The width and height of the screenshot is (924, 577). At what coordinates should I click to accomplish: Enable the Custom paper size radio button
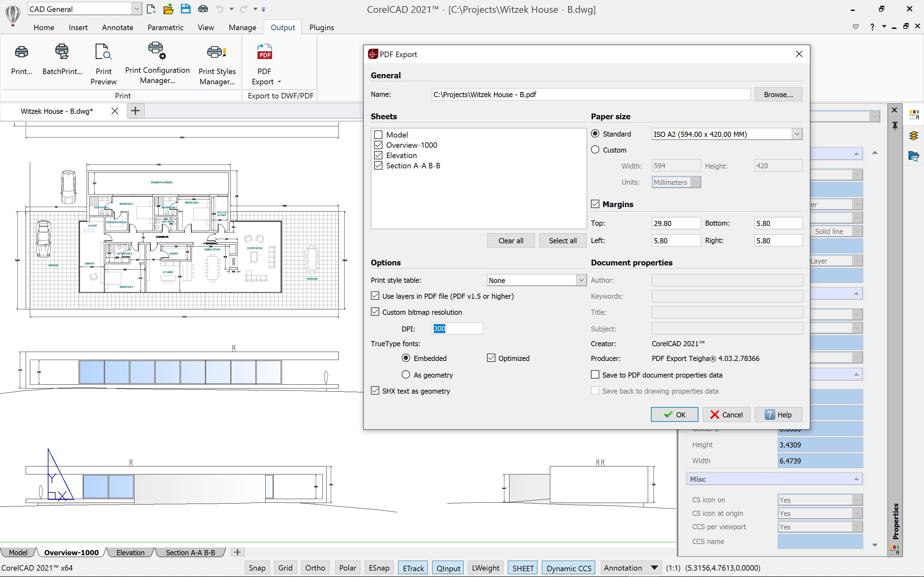click(595, 149)
